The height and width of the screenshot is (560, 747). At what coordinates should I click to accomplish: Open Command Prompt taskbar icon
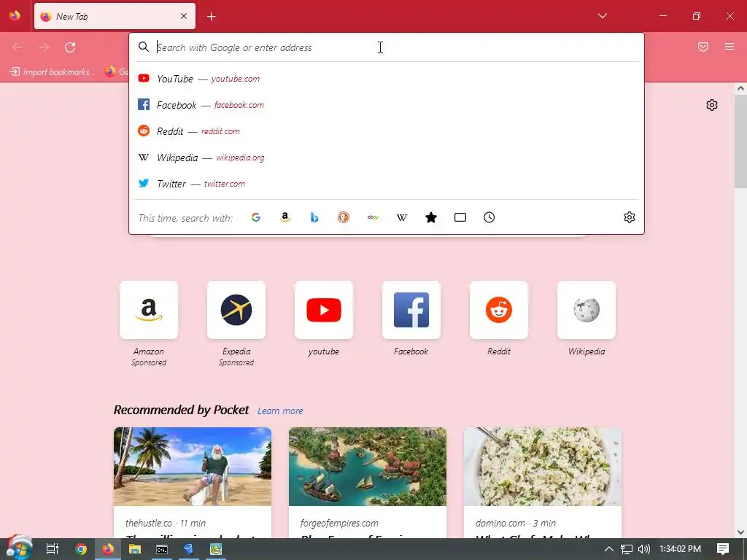pyautogui.click(x=162, y=549)
